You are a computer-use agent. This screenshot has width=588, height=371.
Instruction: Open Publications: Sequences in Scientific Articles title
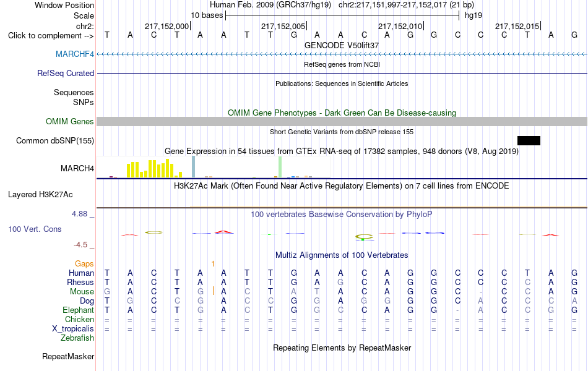click(x=342, y=83)
